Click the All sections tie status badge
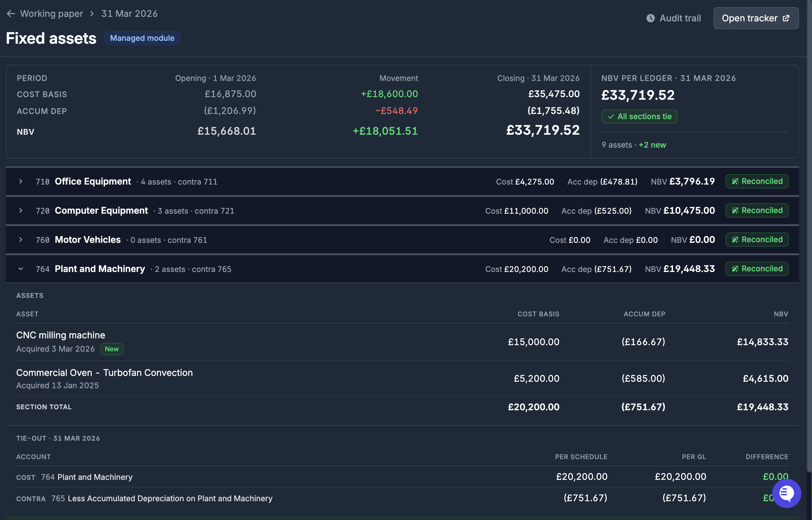Screen dimensions: 812x520 [x=639, y=117]
